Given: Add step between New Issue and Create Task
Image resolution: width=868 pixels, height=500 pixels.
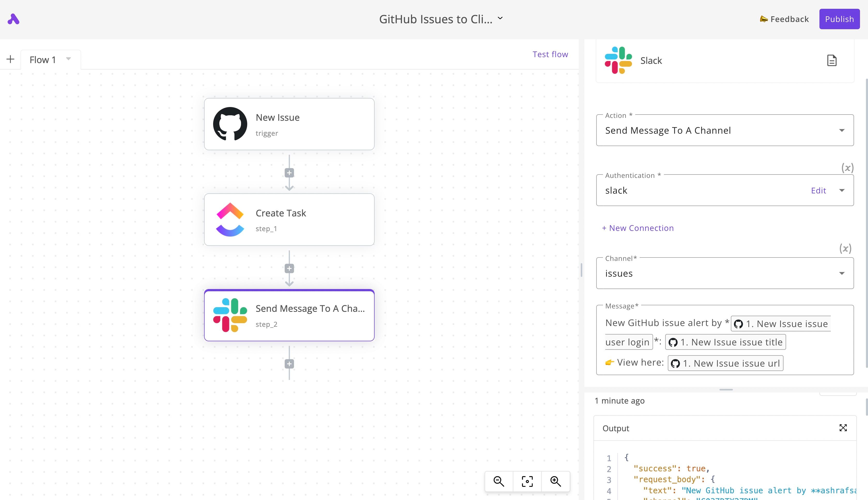Looking at the screenshot, I should click(x=289, y=173).
